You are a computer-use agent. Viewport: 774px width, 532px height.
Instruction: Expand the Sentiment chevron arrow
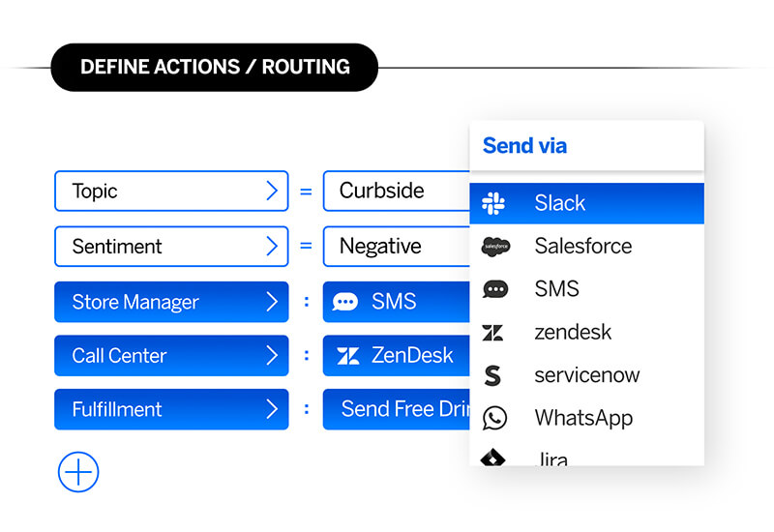pos(272,246)
